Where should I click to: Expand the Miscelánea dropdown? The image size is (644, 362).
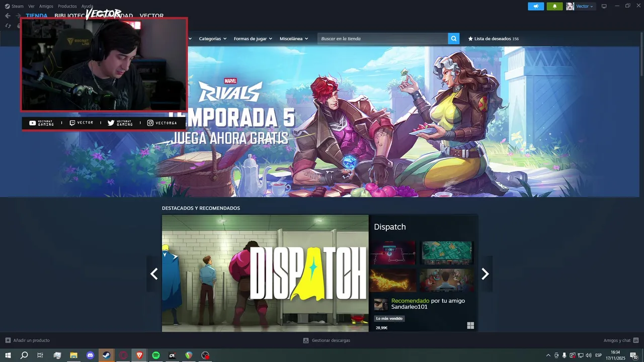294,39
